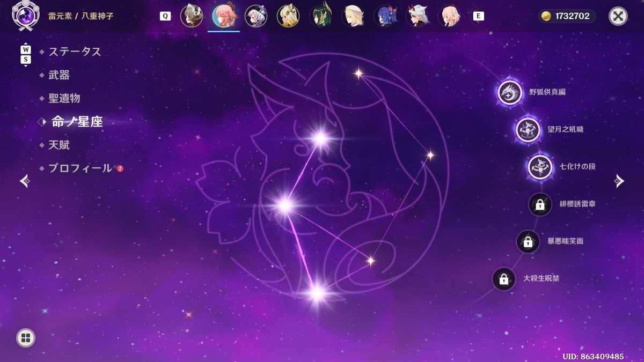Click the 緋櫻誘雷章 label text

pyautogui.click(x=577, y=204)
